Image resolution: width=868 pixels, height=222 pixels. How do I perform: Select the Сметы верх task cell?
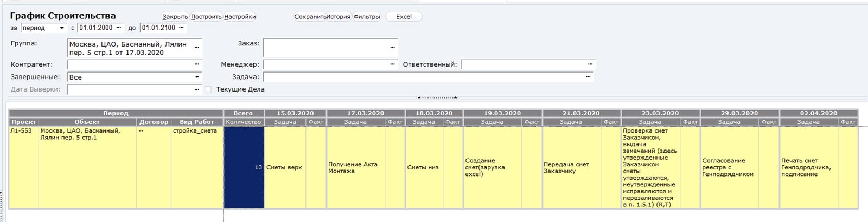coord(285,167)
